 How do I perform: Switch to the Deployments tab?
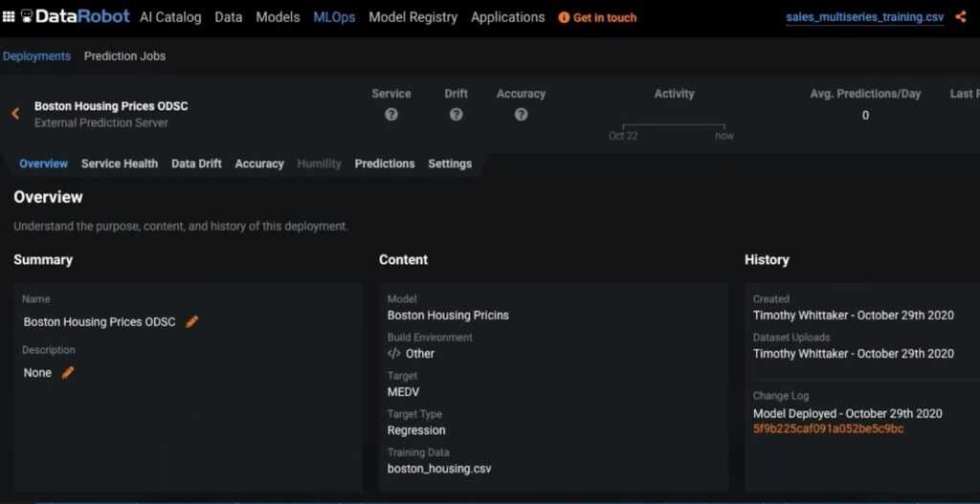point(37,55)
